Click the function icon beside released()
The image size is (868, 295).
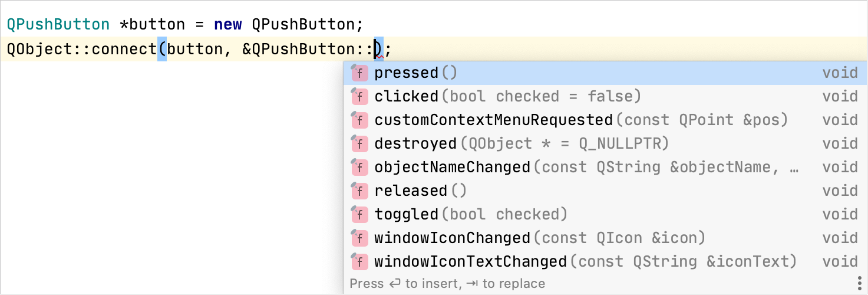(359, 191)
